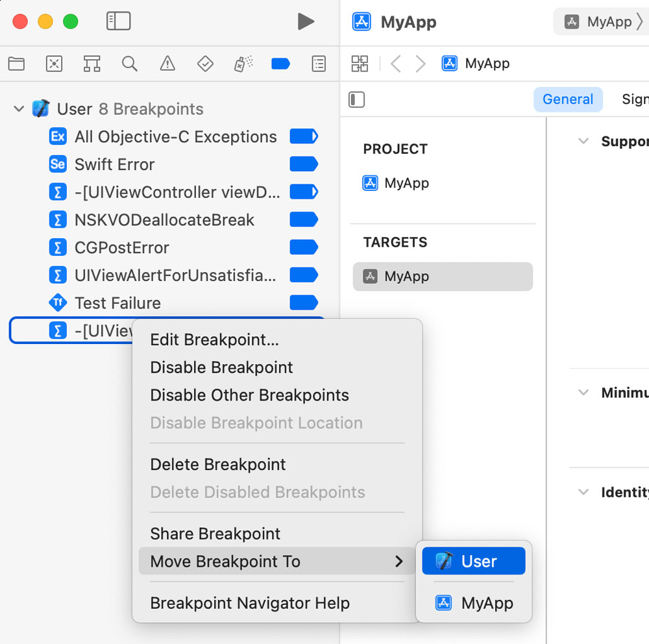
Task: Move breakpoint to User in submenu
Action: [x=474, y=561]
